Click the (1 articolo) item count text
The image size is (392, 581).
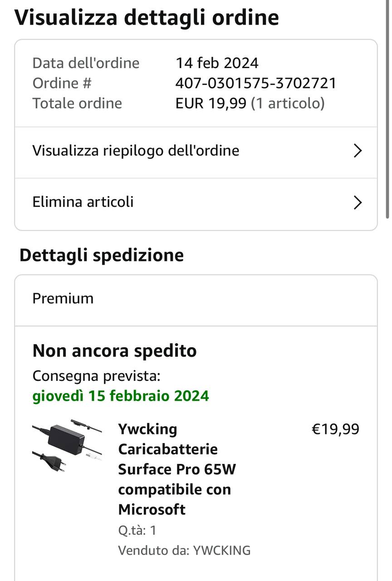tap(288, 103)
